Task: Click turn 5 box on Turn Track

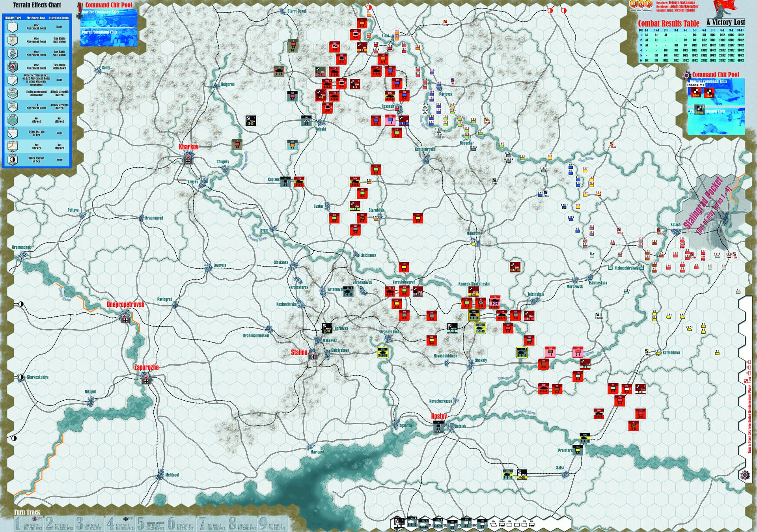Action: (x=151, y=524)
